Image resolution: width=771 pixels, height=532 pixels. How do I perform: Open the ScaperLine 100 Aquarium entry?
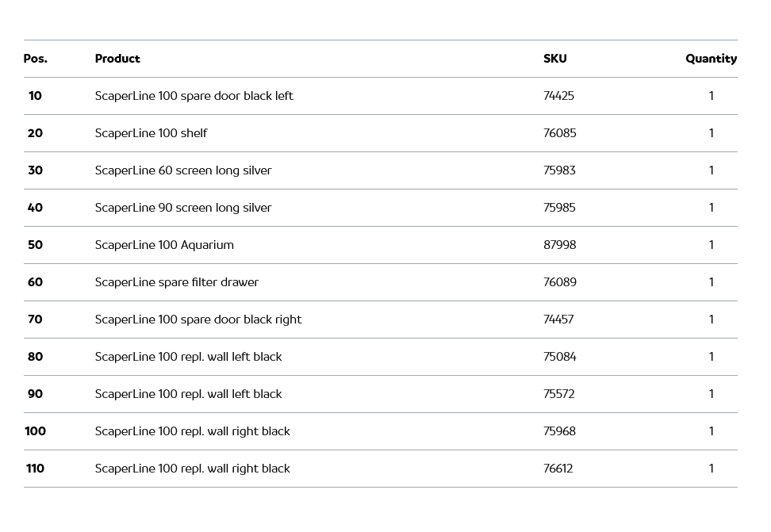click(164, 245)
